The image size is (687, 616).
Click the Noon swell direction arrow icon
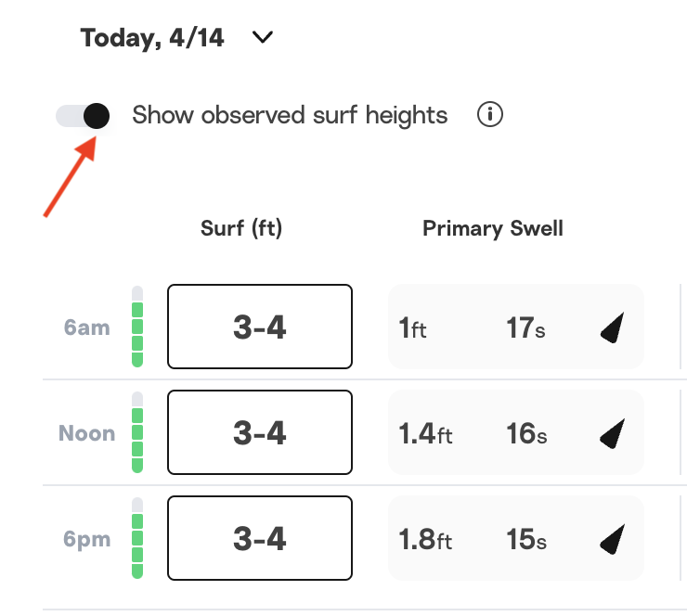pos(612,433)
